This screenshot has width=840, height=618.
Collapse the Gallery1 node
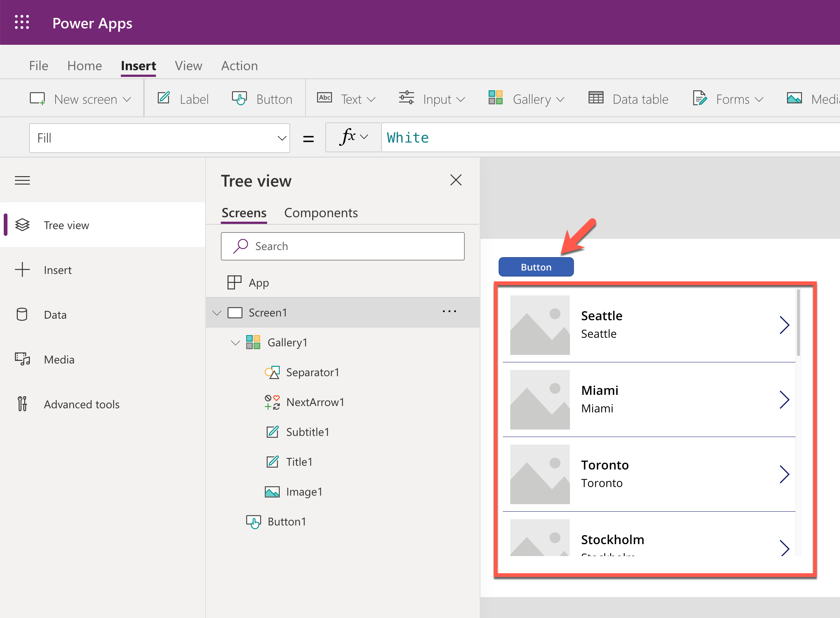click(235, 343)
